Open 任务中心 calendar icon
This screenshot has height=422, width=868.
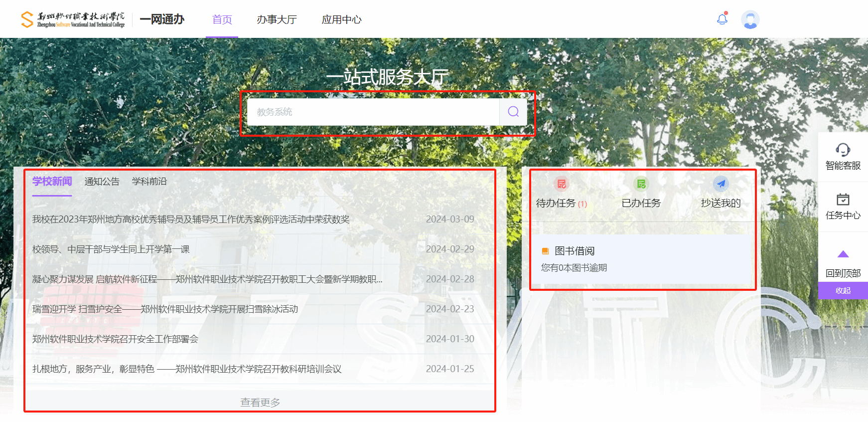[843, 200]
